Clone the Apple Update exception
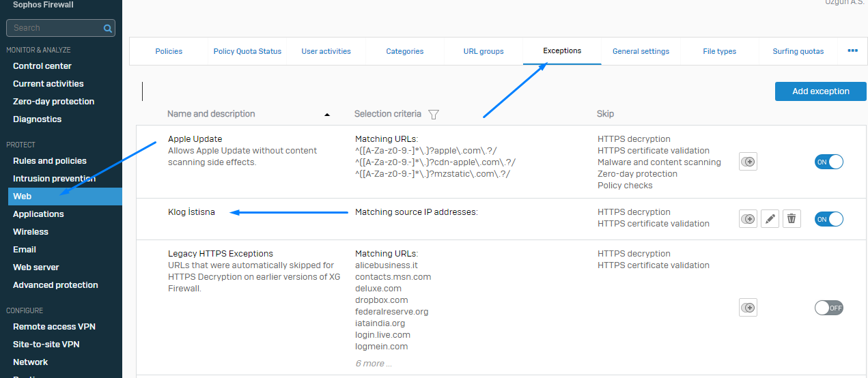Viewport: 868px width, 378px height. [x=748, y=162]
